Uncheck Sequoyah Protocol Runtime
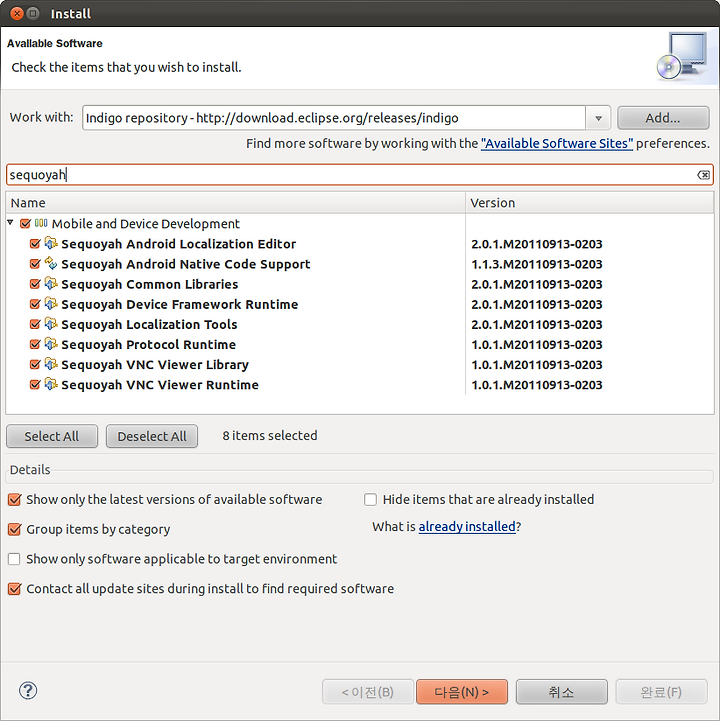This screenshot has width=720, height=721. coord(35,344)
